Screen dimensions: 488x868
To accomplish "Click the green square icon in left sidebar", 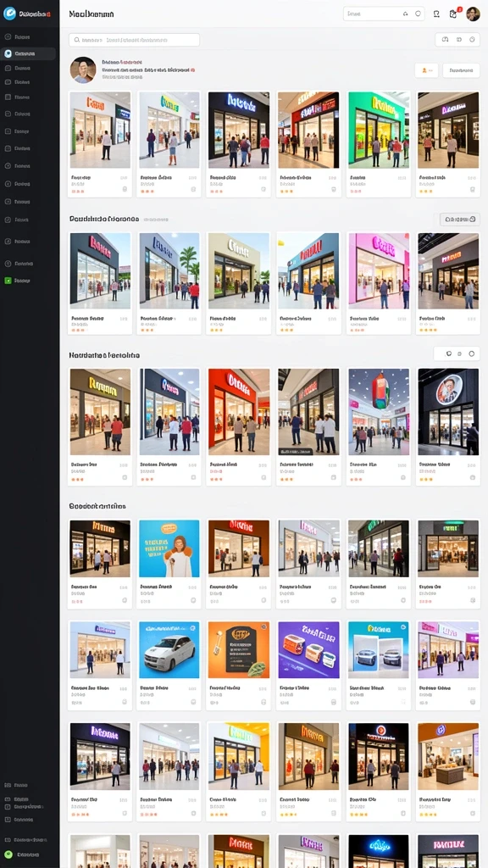I will 8,281.
